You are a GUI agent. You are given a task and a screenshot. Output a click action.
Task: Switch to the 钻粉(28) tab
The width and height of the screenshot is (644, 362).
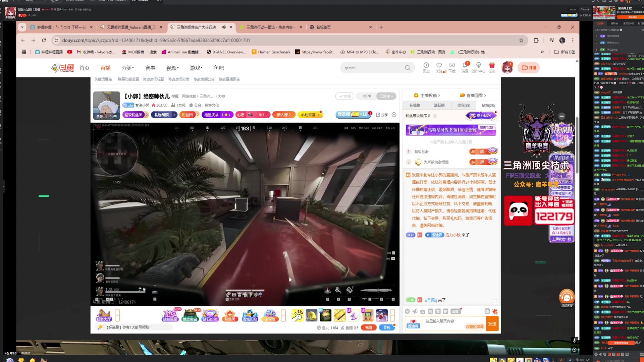tap(488, 105)
